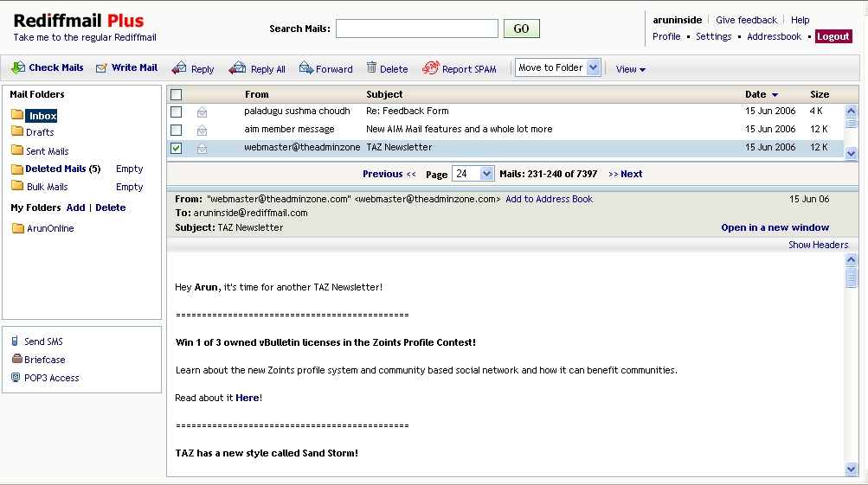The height and width of the screenshot is (485, 868).
Task: Click the Size column header
Action: tap(820, 94)
